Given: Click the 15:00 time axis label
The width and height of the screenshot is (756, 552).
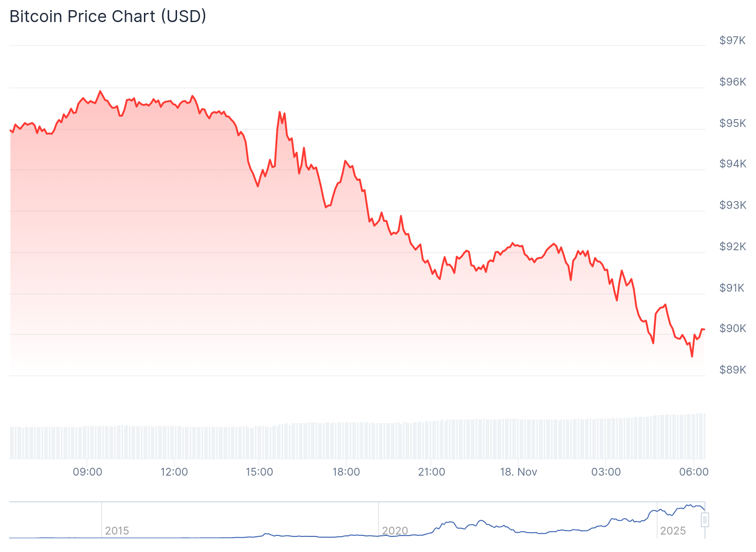Looking at the screenshot, I should [259, 472].
